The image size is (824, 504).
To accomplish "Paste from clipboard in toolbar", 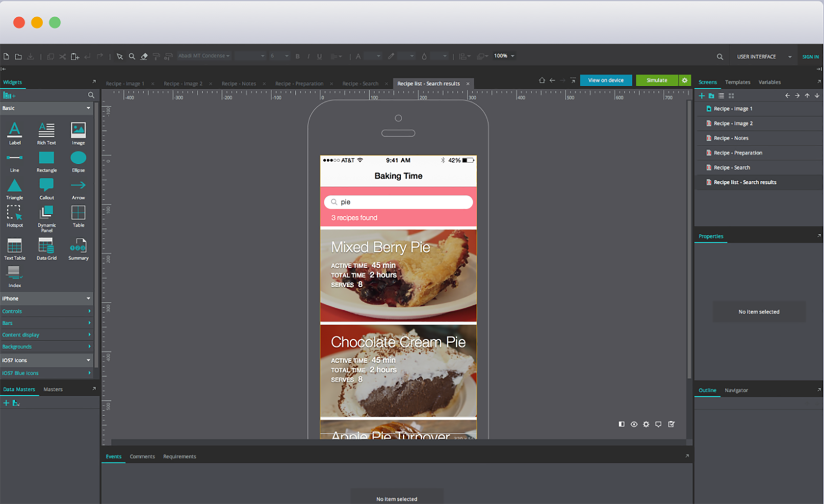I will tap(75, 56).
